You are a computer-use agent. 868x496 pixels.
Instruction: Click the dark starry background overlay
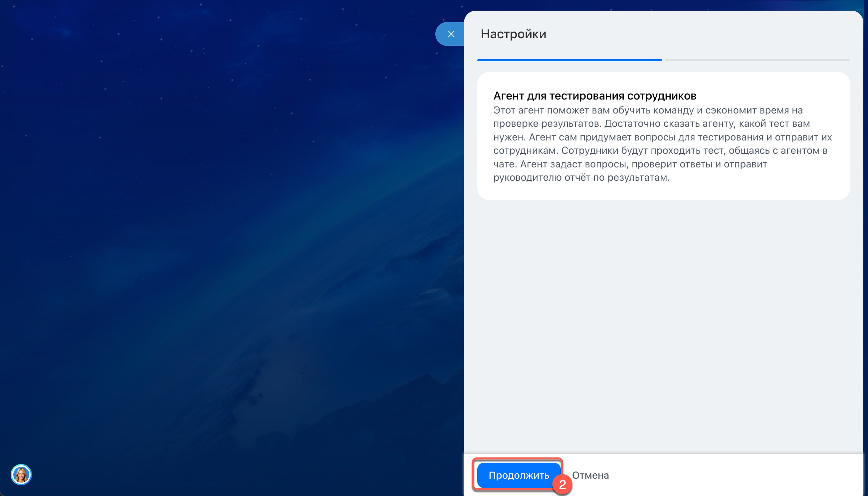pyautogui.click(x=218, y=238)
